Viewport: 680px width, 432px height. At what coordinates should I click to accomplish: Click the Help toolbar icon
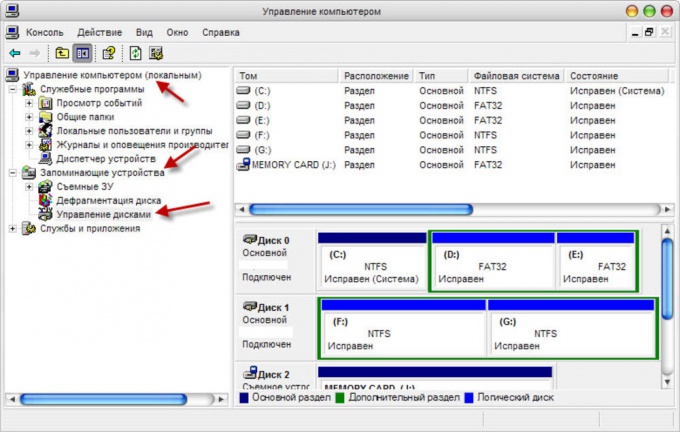coord(109,52)
